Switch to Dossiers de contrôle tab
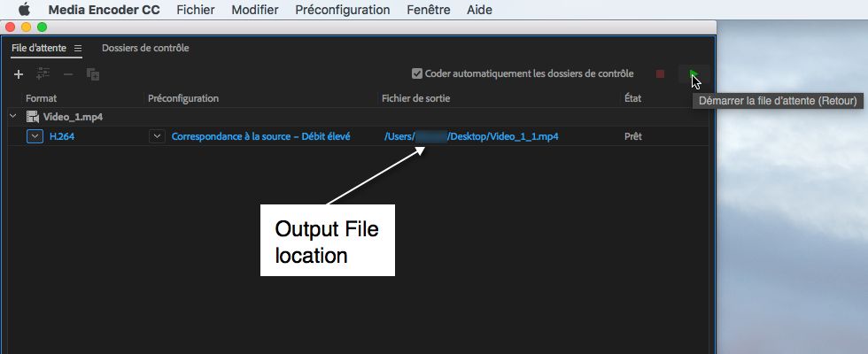Screen dimensions: 868x354 click(x=145, y=48)
